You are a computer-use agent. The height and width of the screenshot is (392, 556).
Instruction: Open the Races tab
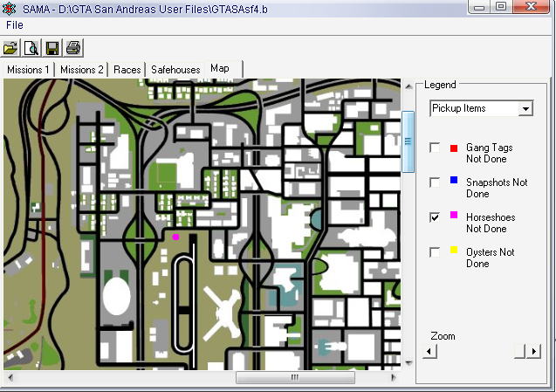127,70
